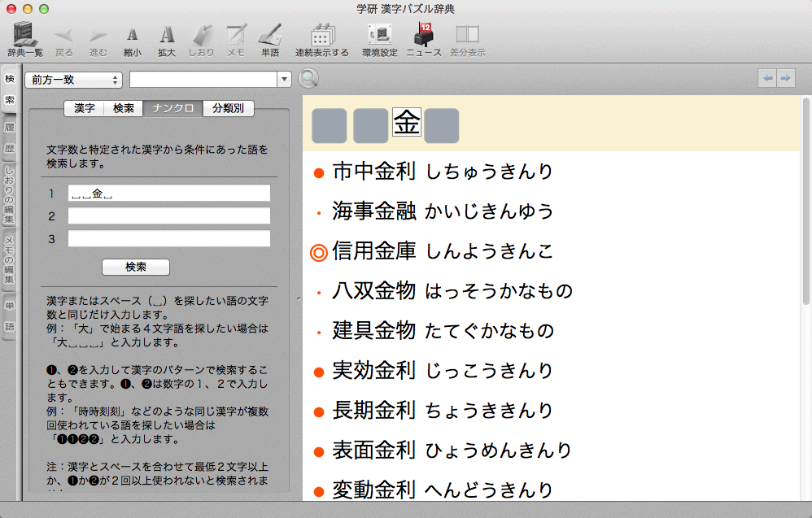Switch to the 漢字 segment
This screenshot has width=812, height=518.
click(84, 108)
